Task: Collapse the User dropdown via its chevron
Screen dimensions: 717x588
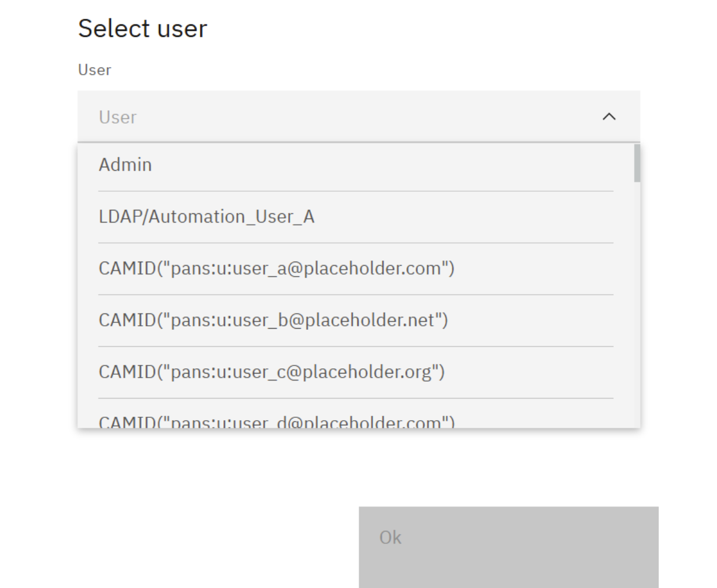Action: tap(610, 117)
